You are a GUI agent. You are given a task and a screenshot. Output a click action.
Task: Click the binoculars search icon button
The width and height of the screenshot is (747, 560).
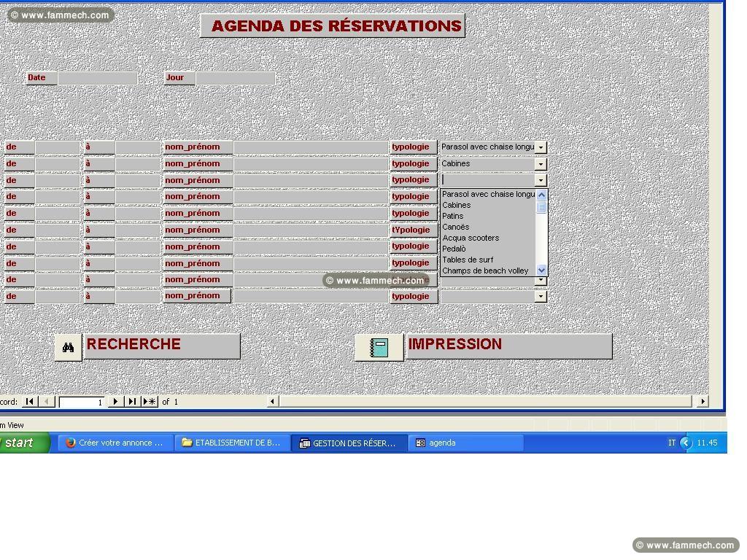[x=68, y=347]
